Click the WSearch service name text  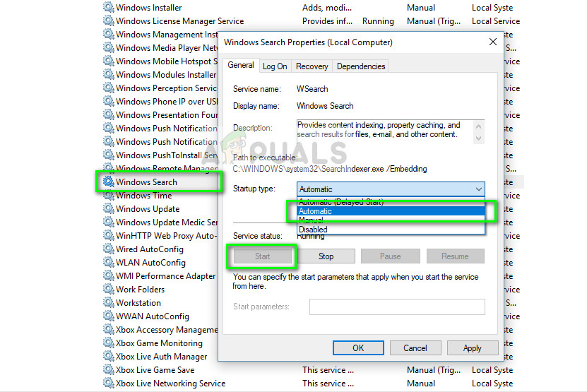pyautogui.click(x=312, y=89)
